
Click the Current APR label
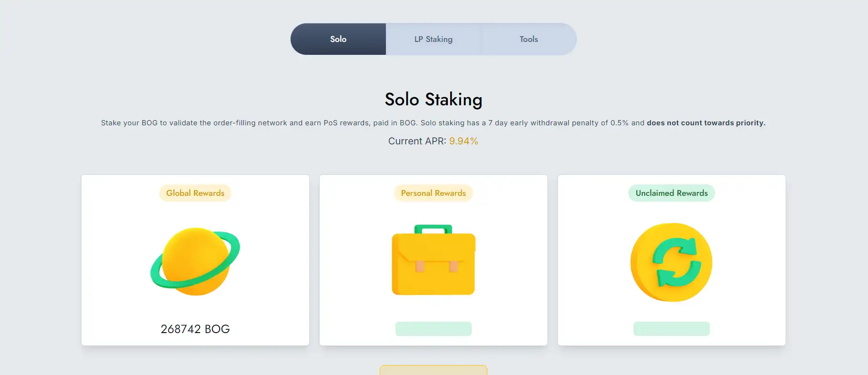[x=417, y=141]
